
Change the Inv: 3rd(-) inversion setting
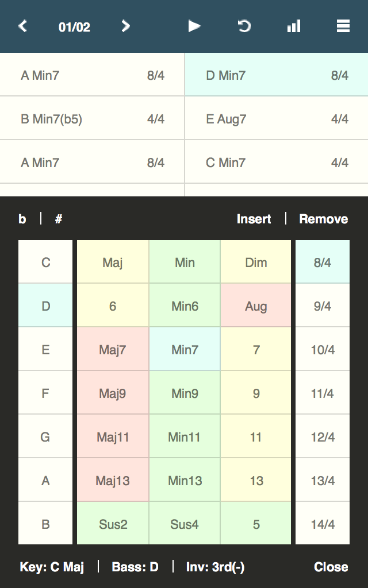216,567
